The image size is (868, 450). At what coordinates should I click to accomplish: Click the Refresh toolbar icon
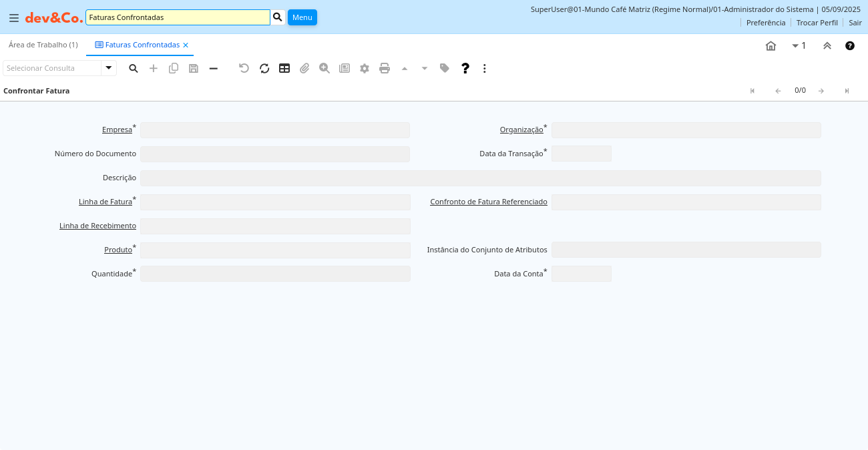(x=264, y=68)
